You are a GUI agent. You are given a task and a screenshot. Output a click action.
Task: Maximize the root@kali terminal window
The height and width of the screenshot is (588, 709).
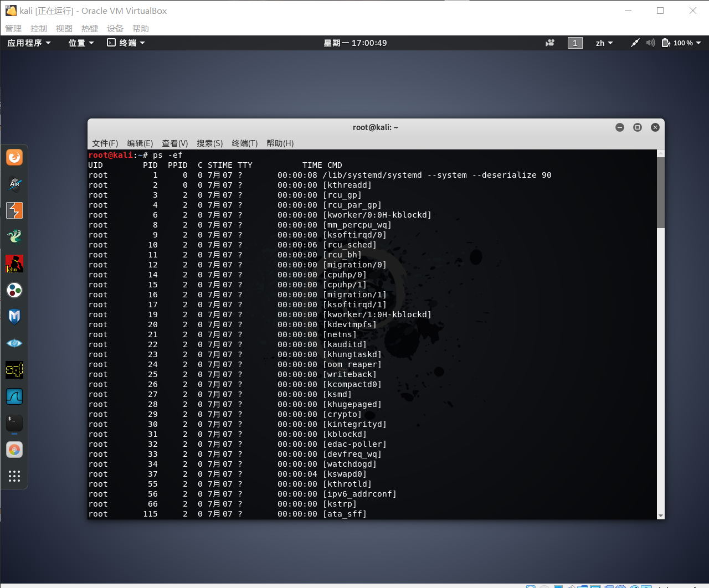(638, 127)
